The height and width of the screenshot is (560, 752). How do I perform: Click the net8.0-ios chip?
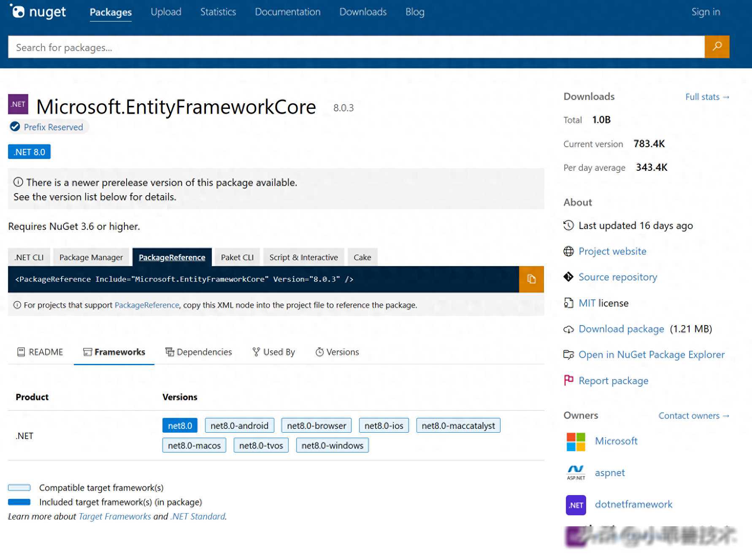point(384,425)
